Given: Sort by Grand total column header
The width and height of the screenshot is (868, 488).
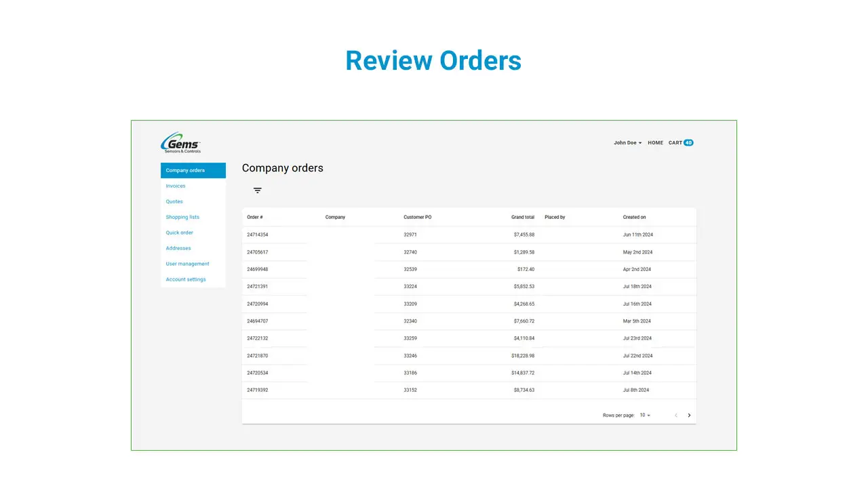Looking at the screenshot, I should point(523,218).
